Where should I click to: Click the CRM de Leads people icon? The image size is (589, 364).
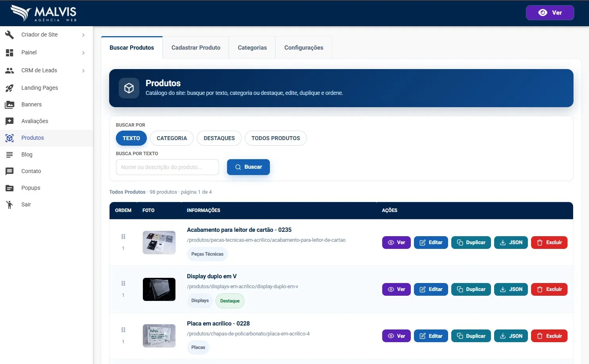tap(10, 71)
